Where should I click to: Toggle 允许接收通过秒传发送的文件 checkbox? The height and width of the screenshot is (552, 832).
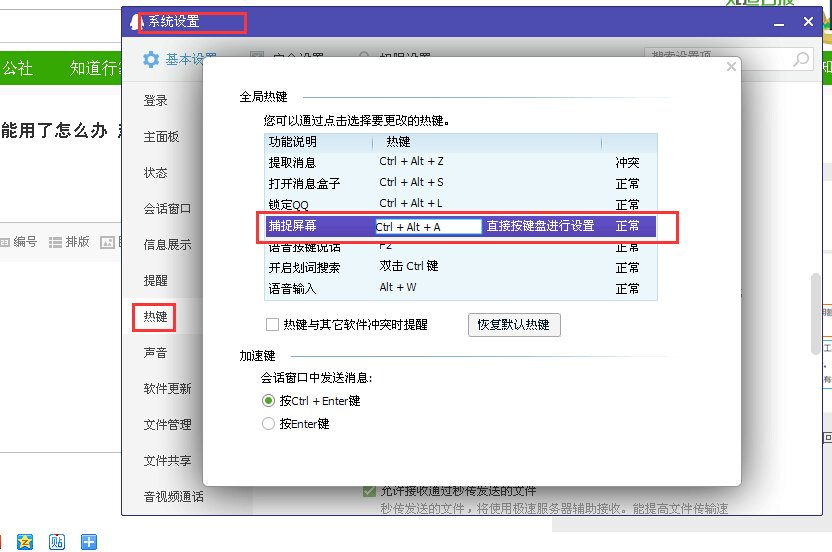pyautogui.click(x=369, y=491)
